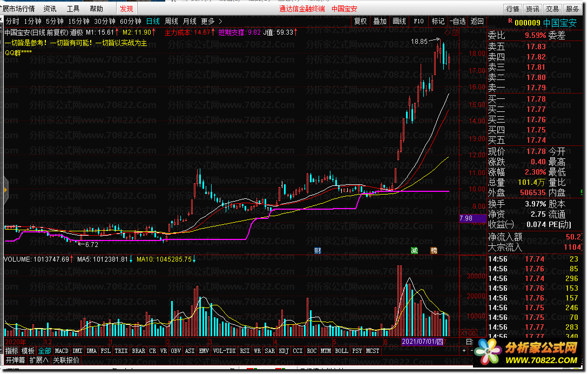588x374 pixels.
Task: Select the 日线 daily period
Action: [153, 22]
